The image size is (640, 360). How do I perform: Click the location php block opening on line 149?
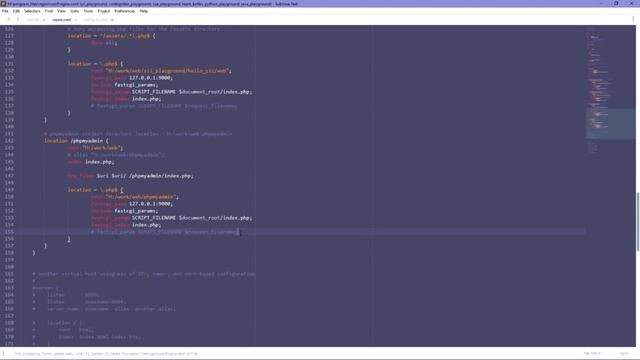pos(95,190)
